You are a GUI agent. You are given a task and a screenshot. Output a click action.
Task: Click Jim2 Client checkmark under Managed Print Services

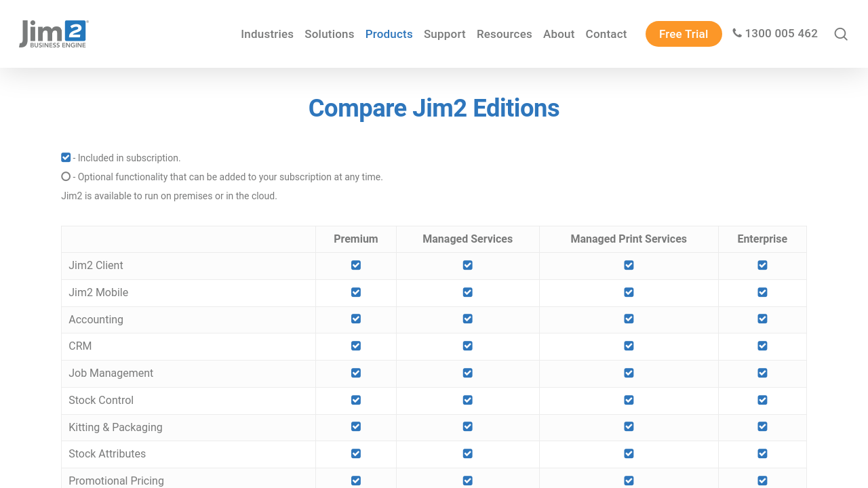[x=629, y=265]
